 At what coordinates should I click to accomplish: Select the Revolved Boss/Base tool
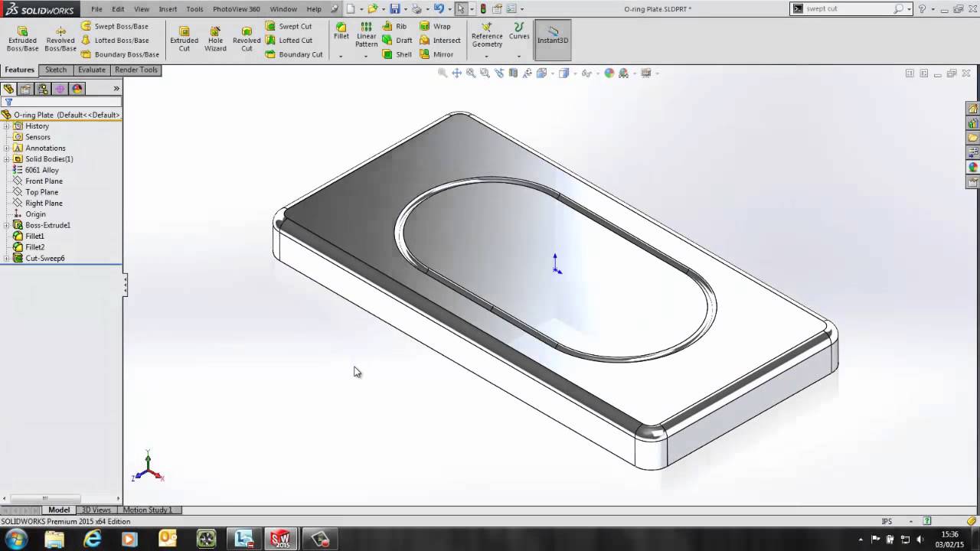coord(60,39)
